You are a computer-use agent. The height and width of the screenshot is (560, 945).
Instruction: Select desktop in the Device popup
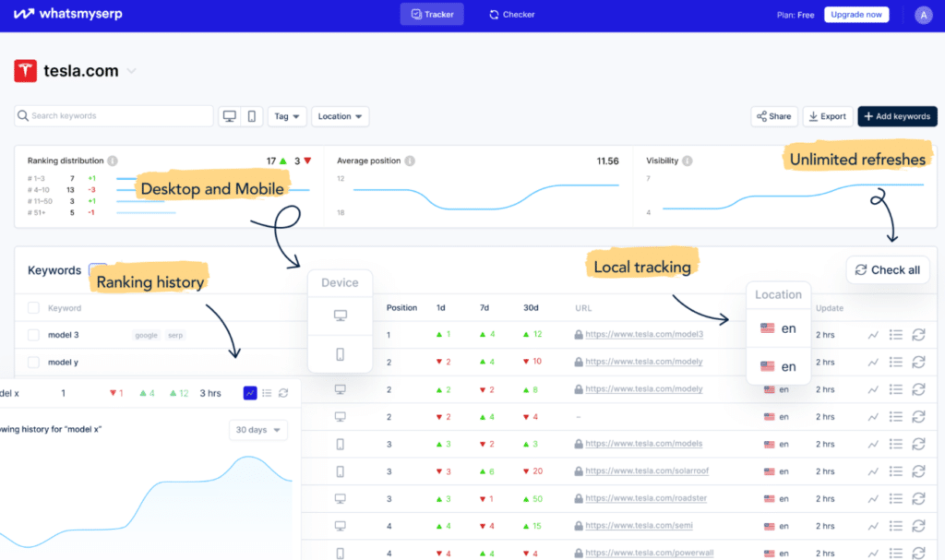pyautogui.click(x=340, y=316)
